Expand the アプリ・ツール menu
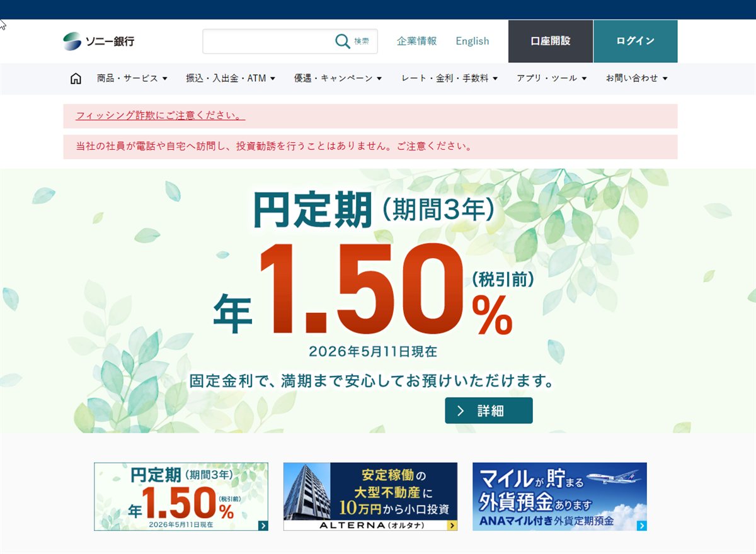The height and width of the screenshot is (554, 756). 551,79
